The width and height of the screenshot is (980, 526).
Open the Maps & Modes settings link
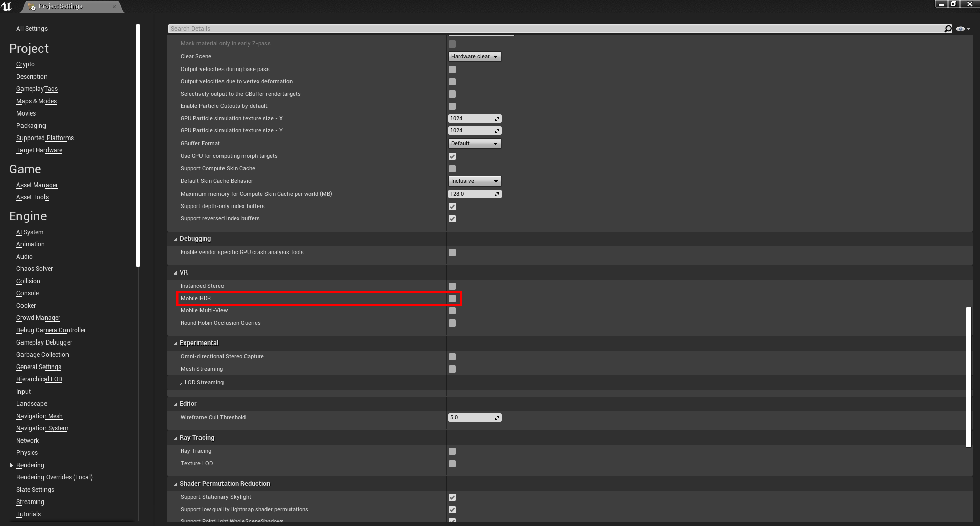point(36,101)
